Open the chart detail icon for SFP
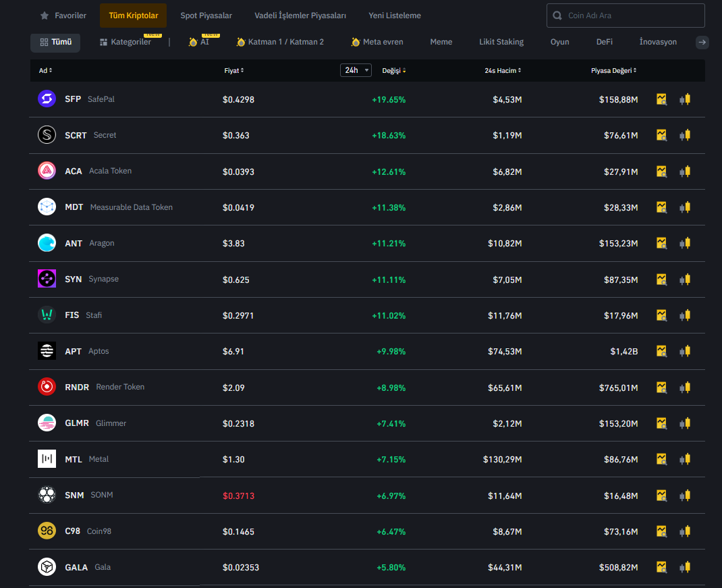 (x=661, y=99)
